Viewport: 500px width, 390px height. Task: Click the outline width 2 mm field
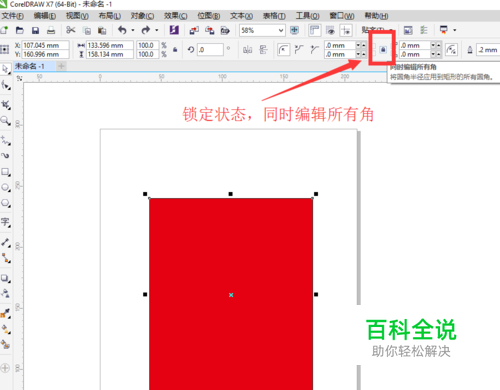point(488,50)
